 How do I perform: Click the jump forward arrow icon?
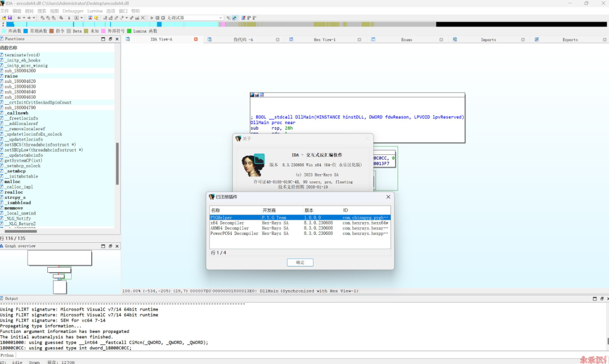click(x=29, y=18)
